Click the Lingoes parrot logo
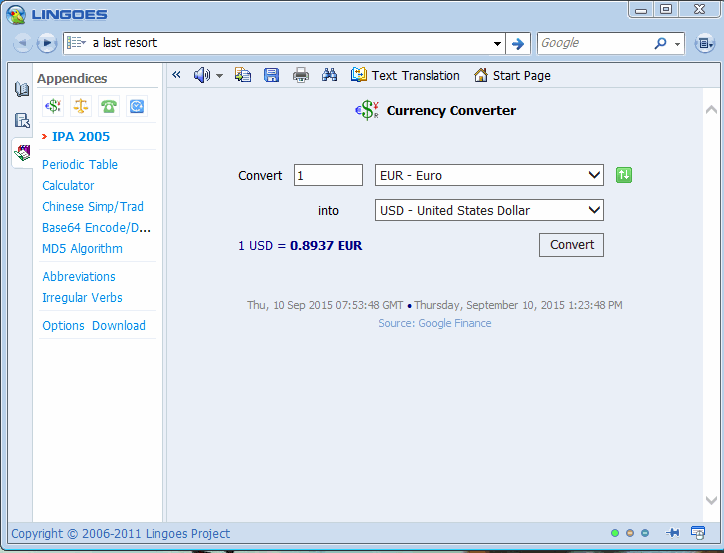 (16, 14)
